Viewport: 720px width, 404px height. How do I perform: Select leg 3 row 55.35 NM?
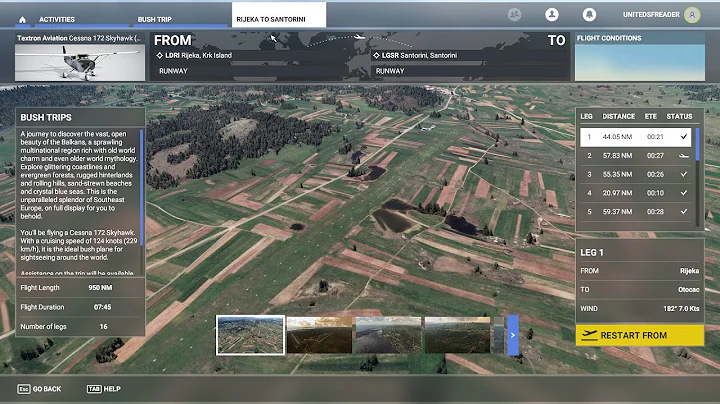(x=636, y=174)
